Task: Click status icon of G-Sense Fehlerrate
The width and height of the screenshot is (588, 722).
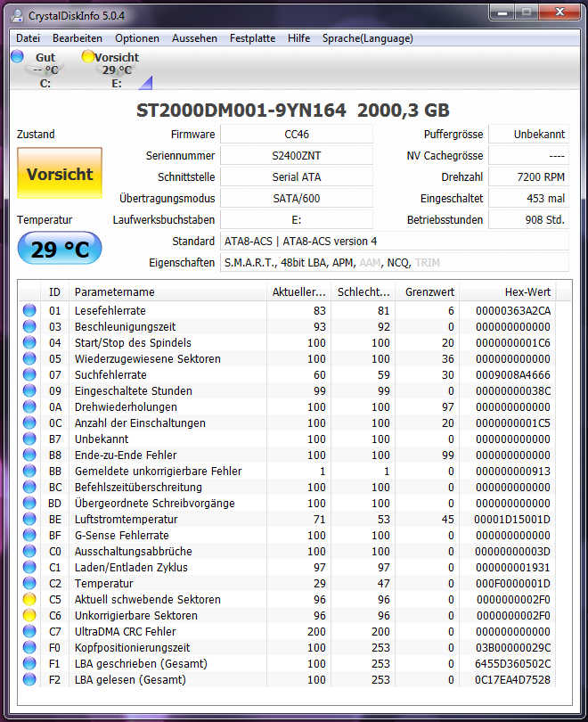Action: point(29,535)
